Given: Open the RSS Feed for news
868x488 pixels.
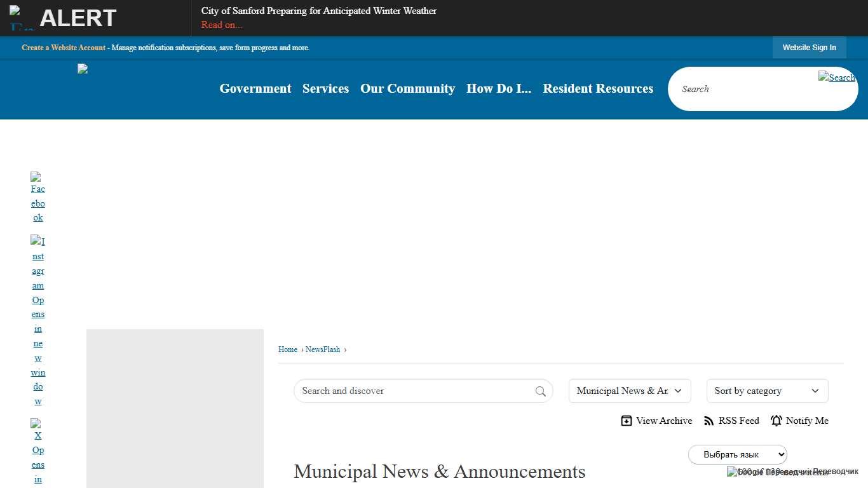Looking at the screenshot, I should 731,420.
